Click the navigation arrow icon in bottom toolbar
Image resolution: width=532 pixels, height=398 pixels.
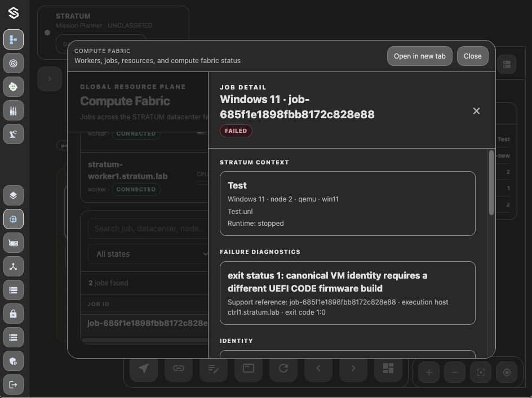(x=144, y=368)
